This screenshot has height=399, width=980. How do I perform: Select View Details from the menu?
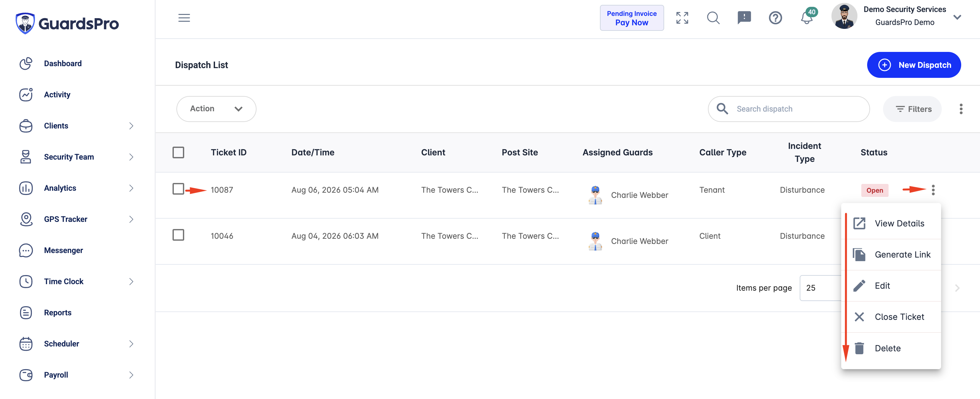[891, 224]
